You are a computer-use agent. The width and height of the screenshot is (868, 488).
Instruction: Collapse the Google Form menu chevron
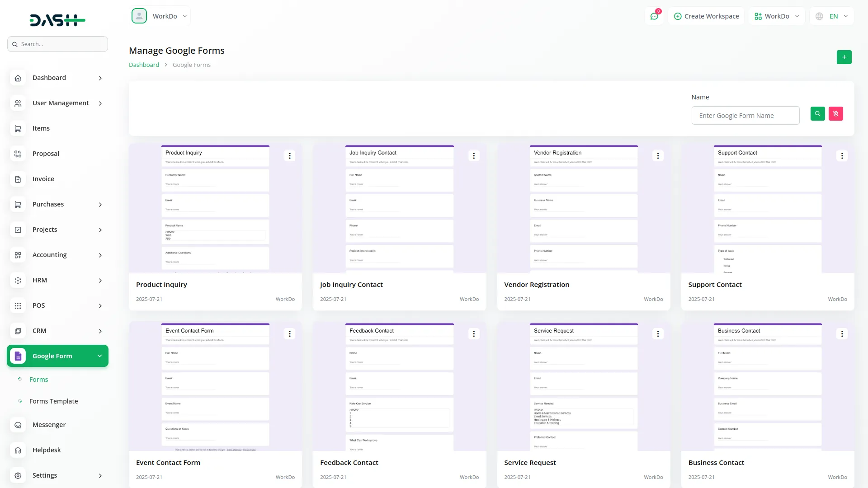coord(99,356)
